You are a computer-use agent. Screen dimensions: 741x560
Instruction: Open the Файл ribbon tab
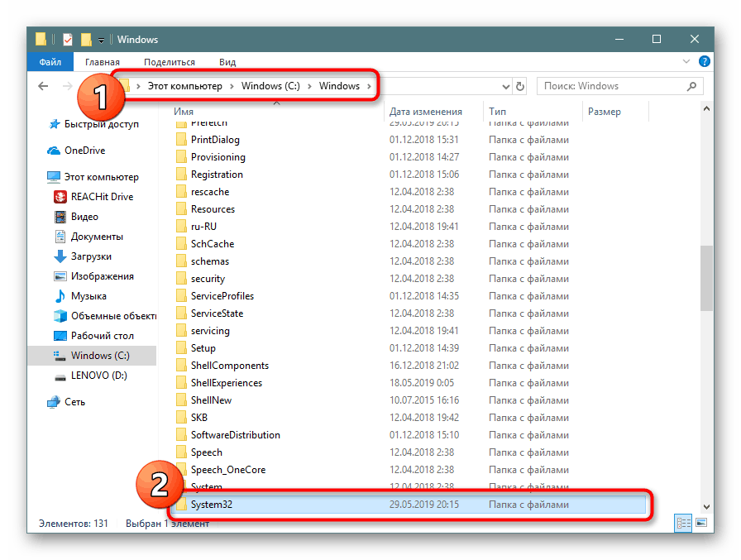(x=50, y=62)
